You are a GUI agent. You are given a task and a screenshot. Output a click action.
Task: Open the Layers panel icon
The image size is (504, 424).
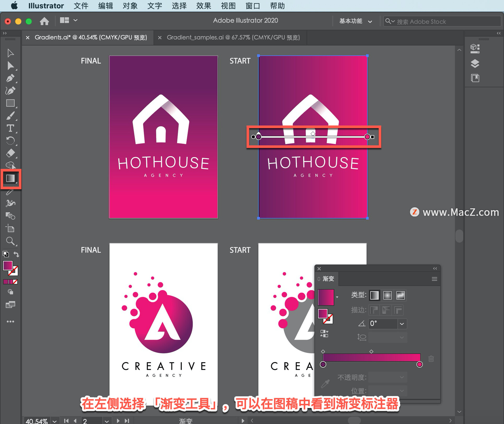pos(475,64)
